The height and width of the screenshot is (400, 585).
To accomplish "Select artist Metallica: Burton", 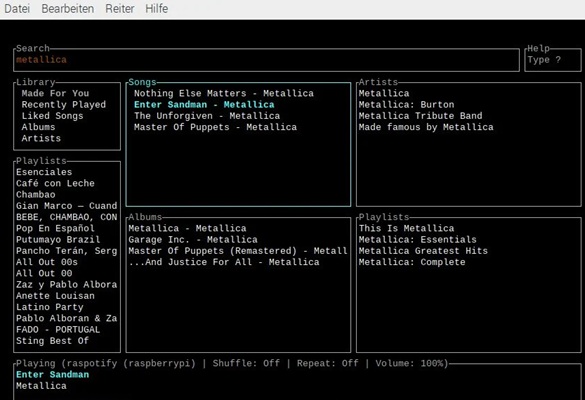I will coord(406,104).
